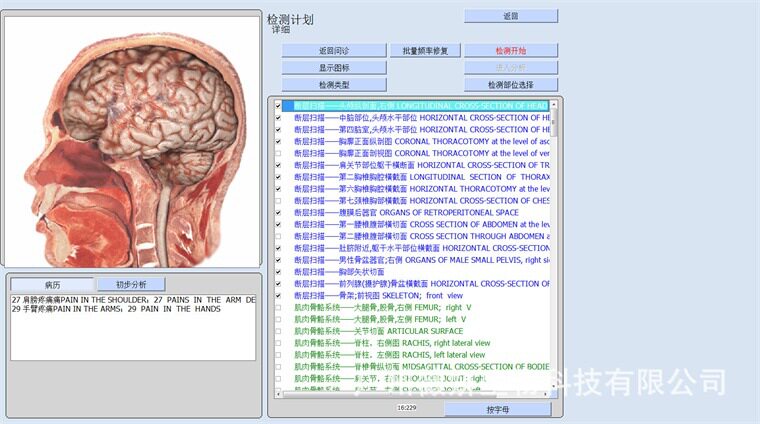Uncheck the 中脑部位 horizontal cross-section checkbox

click(278, 118)
